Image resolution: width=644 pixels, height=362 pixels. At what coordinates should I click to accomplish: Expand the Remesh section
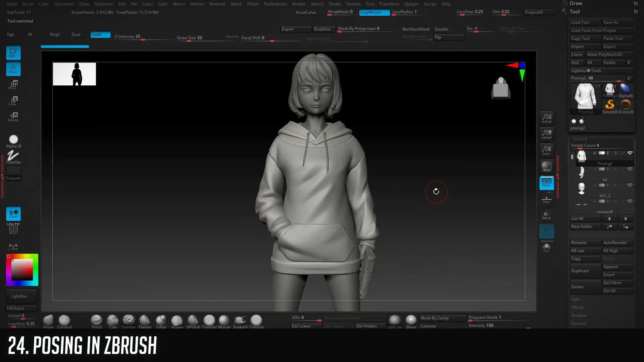579,323
